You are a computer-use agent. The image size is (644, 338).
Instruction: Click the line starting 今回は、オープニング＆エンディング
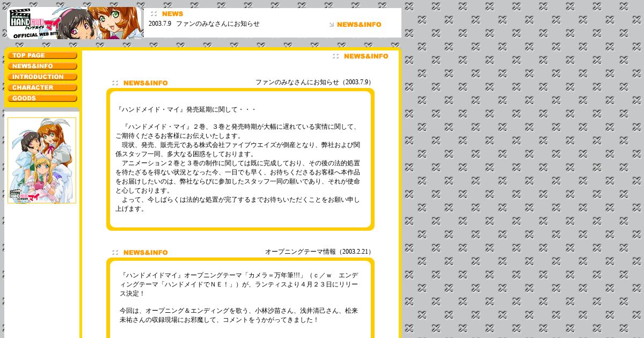(239, 311)
